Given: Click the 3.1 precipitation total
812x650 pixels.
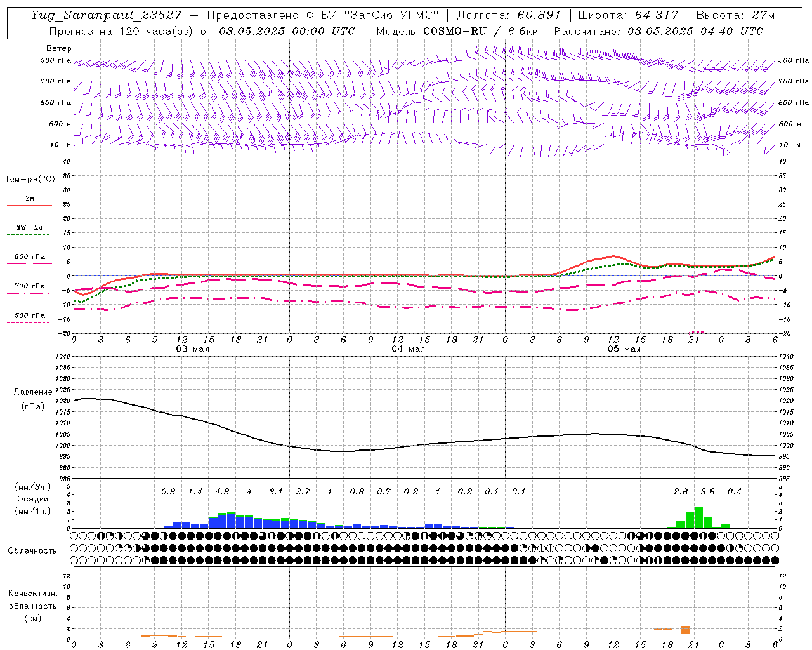Looking at the screenshot, I should pyautogui.click(x=276, y=492).
